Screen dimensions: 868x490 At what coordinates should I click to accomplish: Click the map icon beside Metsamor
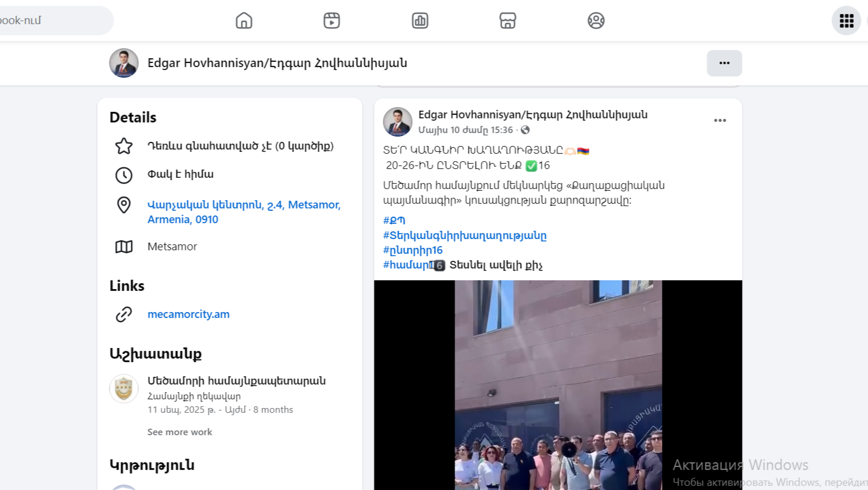point(124,247)
